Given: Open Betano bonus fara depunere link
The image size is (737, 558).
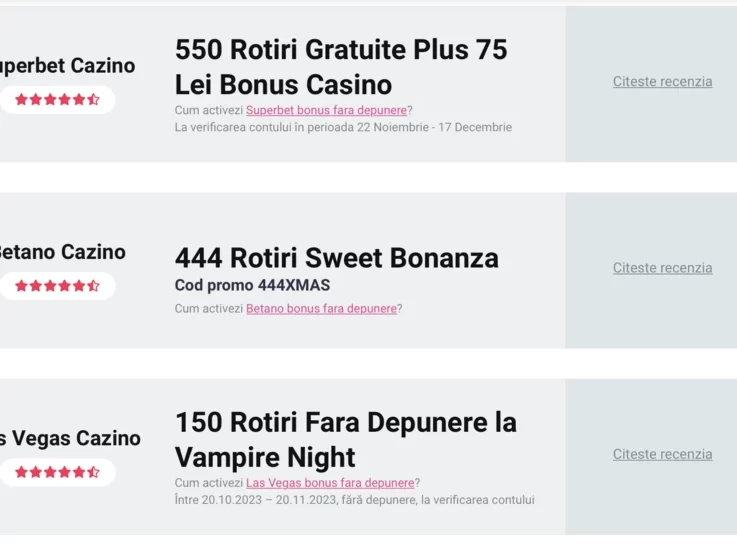Looking at the screenshot, I should tap(321, 309).
